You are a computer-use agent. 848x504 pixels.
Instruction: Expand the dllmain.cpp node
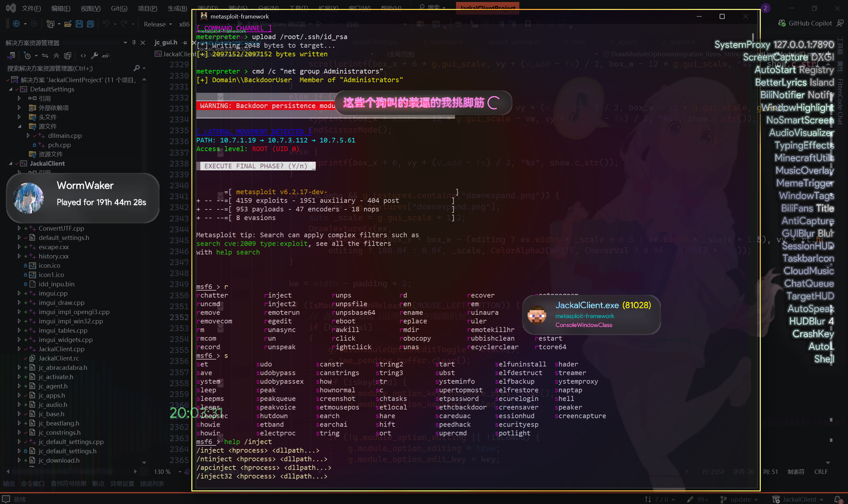pos(28,136)
